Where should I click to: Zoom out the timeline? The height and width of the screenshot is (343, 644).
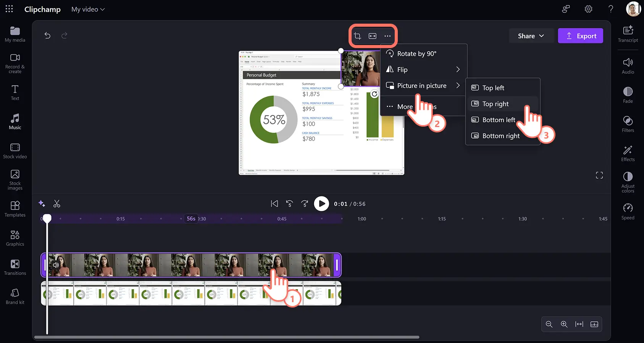(x=549, y=324)
